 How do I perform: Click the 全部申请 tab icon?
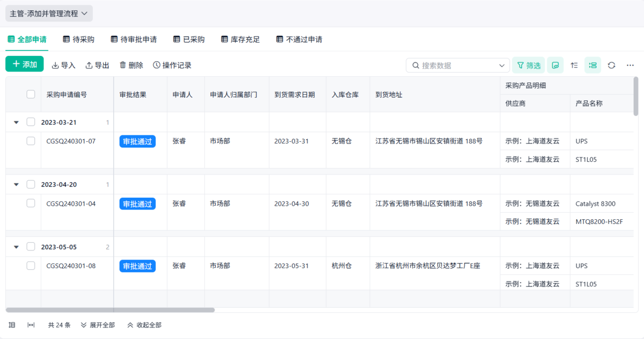point(11,39)
